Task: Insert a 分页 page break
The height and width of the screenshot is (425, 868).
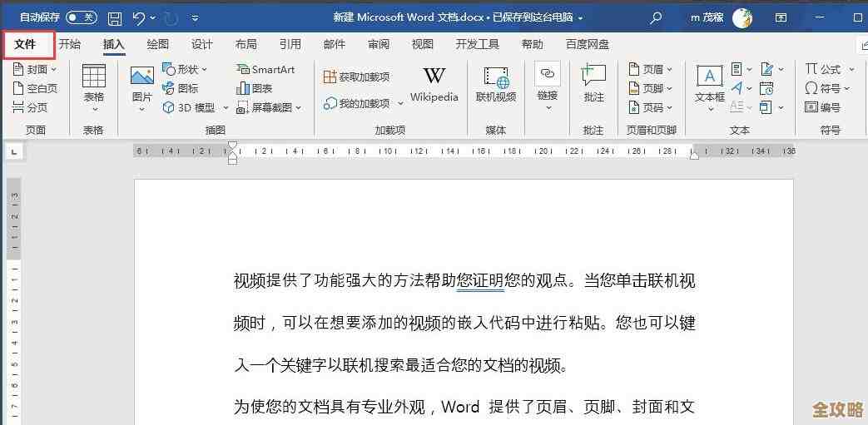Action: coord(31,107)
